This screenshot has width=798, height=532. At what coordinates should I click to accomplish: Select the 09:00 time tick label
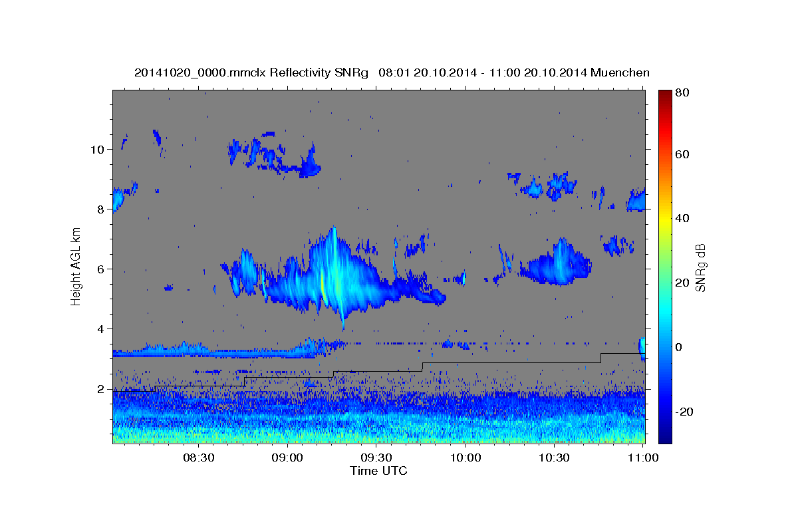pyautogui.click(x=288, y=458)
